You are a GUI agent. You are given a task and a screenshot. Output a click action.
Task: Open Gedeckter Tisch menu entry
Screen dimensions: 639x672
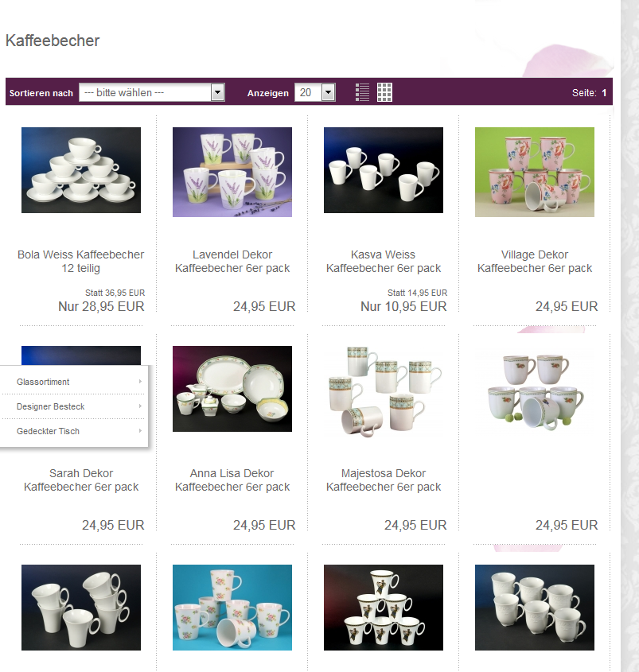(48, 431)
